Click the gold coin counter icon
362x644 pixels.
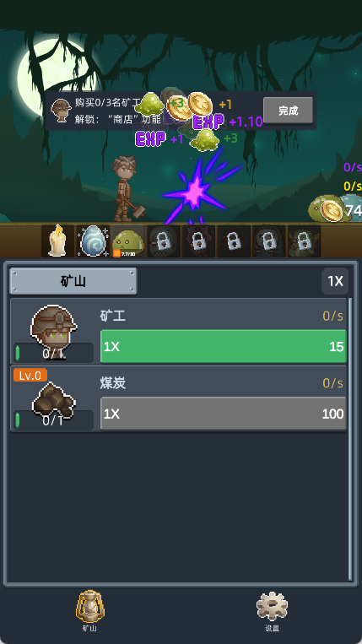pyautogui.click(x=331, y=211)
